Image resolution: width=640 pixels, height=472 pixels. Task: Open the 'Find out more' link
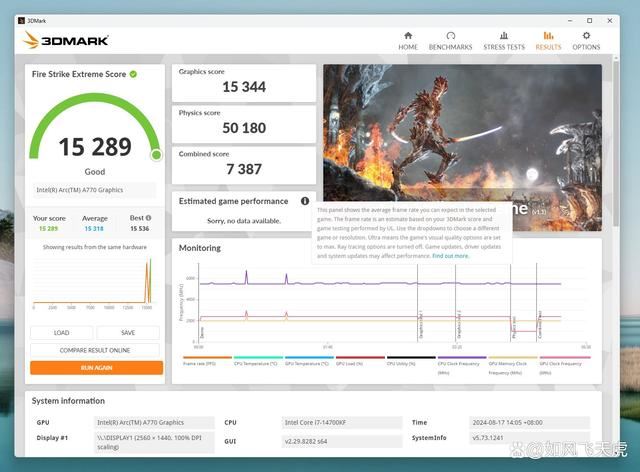click(x=450, y=256)
